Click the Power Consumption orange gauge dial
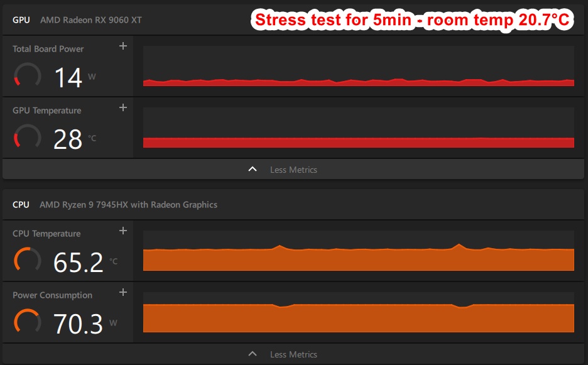This screenshot has width=588, height=365. click(28, 322)
